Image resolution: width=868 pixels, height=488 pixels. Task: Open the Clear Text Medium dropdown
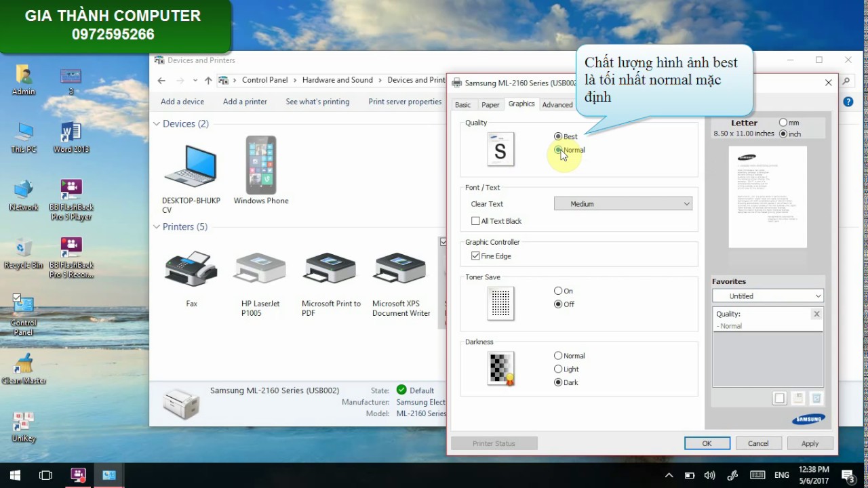623,203
